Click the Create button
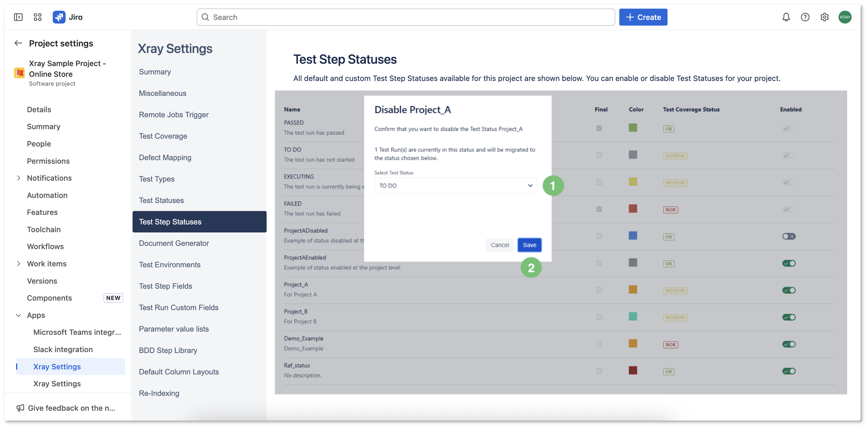 643,17
